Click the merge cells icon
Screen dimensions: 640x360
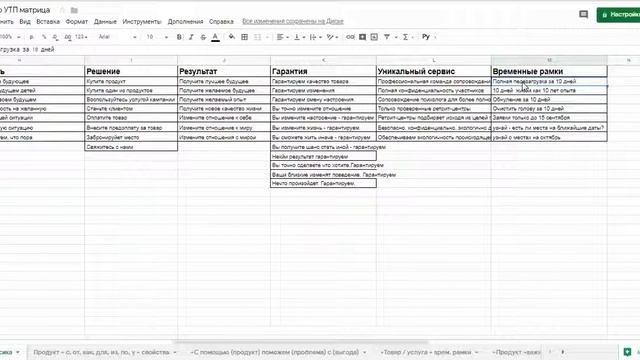(x=258, y=37)
